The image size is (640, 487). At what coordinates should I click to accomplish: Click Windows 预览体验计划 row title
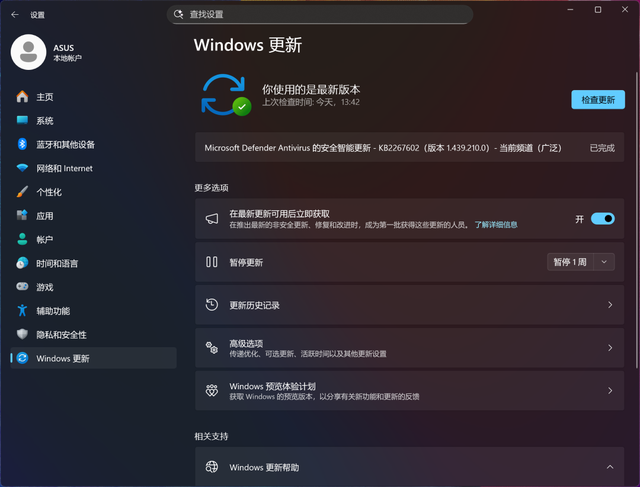tap(272, 386)
